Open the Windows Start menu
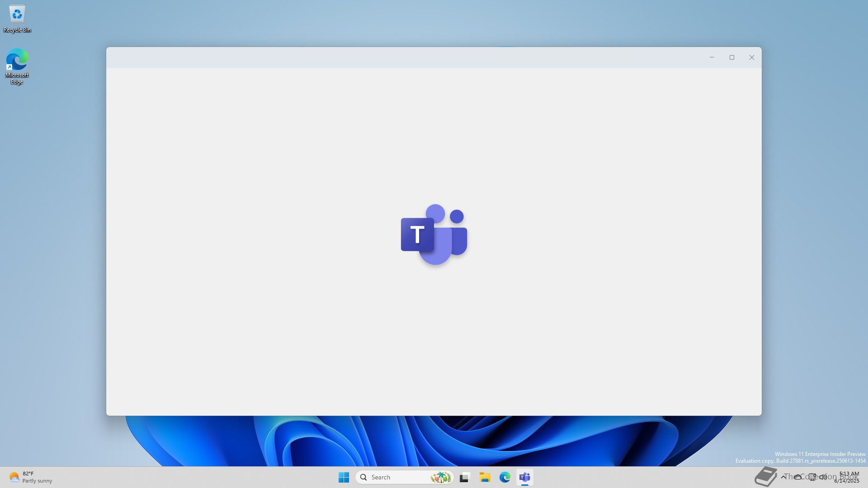This screenshot has height=488, width=868. [x=344, y=477]
